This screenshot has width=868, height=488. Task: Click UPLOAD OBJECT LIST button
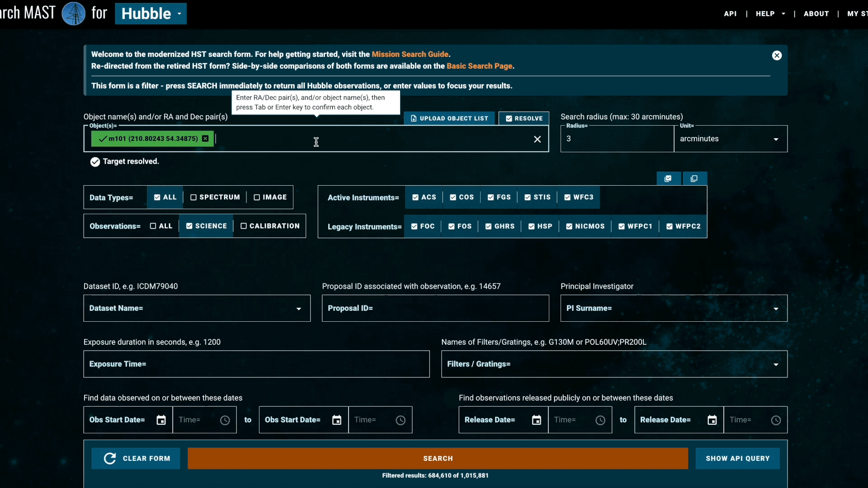click(x=449, y=118)
